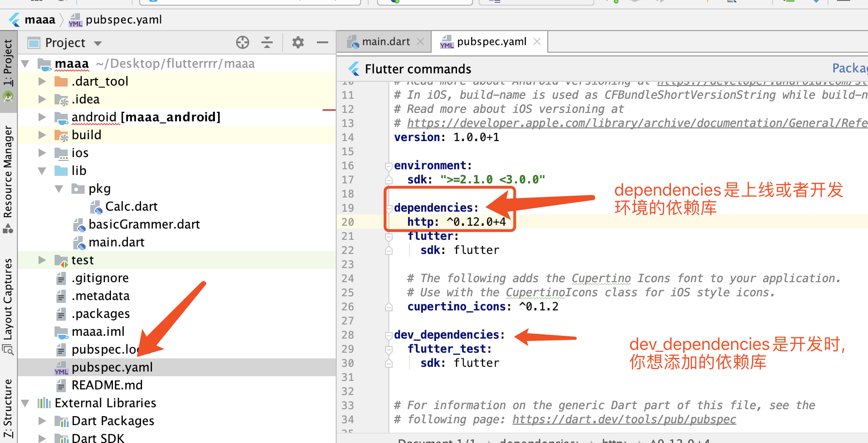Click the Flutter commands logo icon
This screenshot has height=443, width=868.
(354, 69)
